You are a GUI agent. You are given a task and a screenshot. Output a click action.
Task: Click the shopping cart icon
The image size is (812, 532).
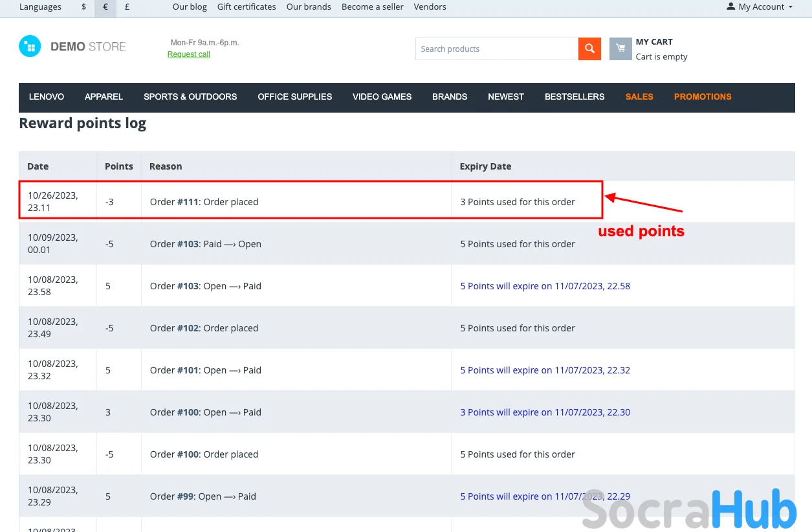[620, 49]
